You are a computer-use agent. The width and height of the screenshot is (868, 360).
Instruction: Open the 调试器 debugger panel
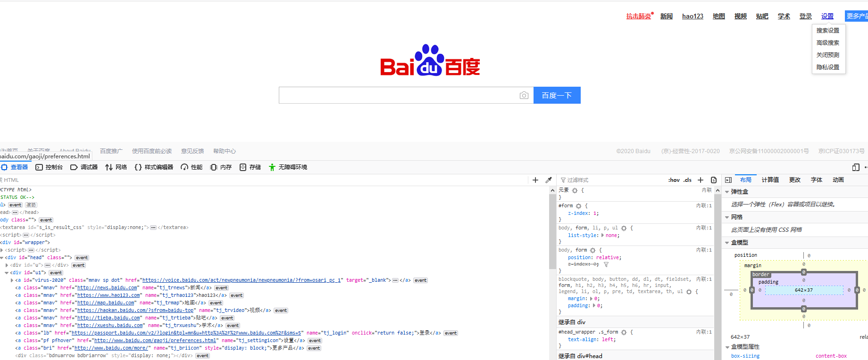pyautogui.click(x=84, y=167)
